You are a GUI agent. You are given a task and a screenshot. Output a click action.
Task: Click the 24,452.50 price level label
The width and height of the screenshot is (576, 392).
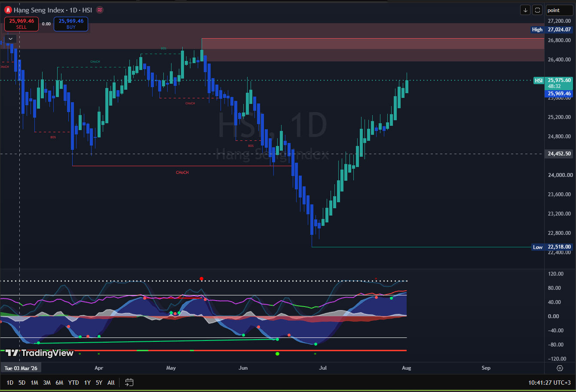tap(559, 154)
